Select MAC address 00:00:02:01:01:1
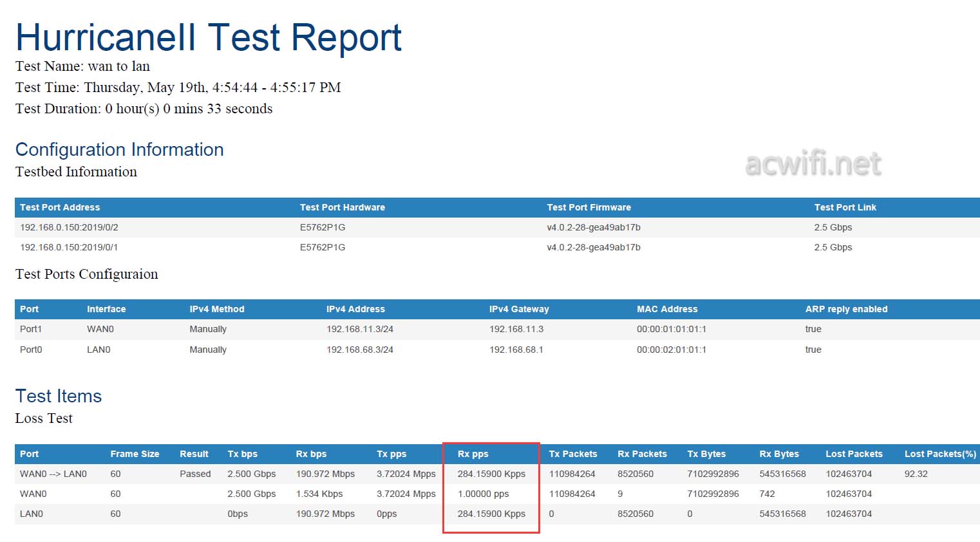The image size is (980, 542). (672, 350)
